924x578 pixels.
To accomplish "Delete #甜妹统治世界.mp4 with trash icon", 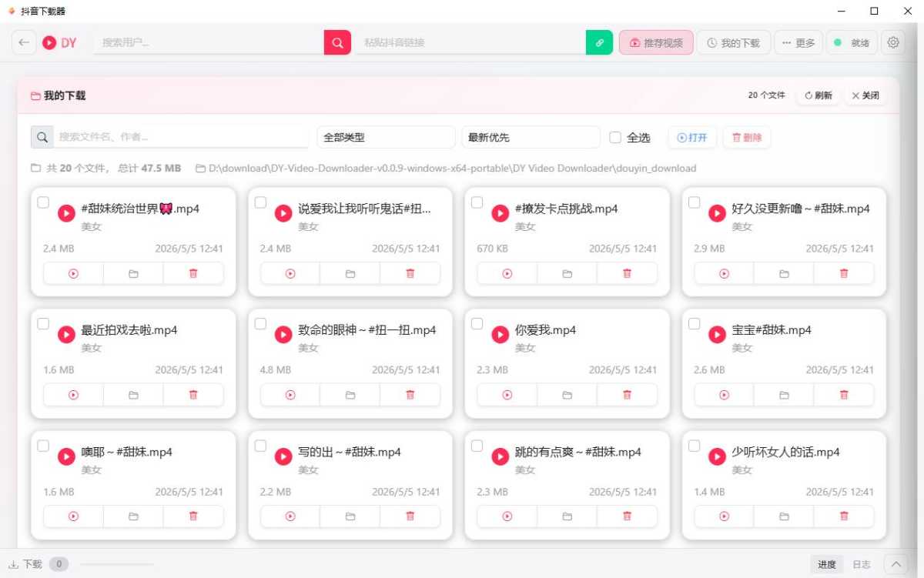I will click(x=193, y=273).
